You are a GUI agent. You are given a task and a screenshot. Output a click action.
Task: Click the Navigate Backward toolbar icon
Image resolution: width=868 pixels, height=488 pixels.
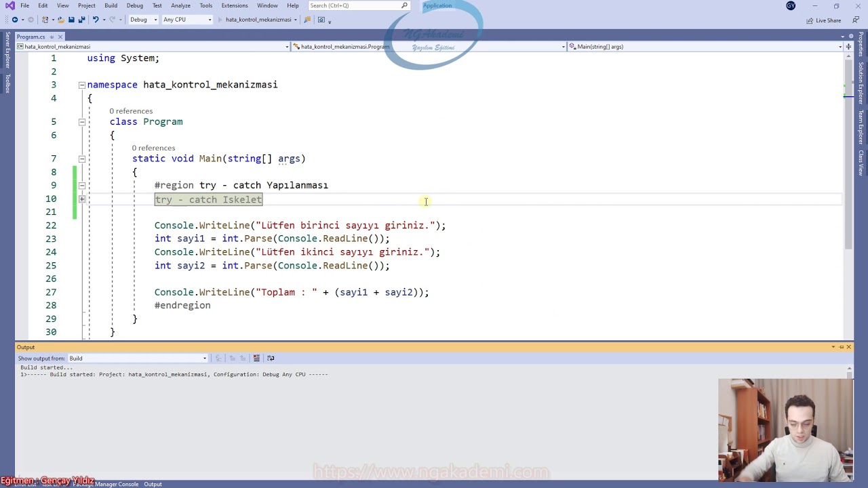[x=15, y=20]
